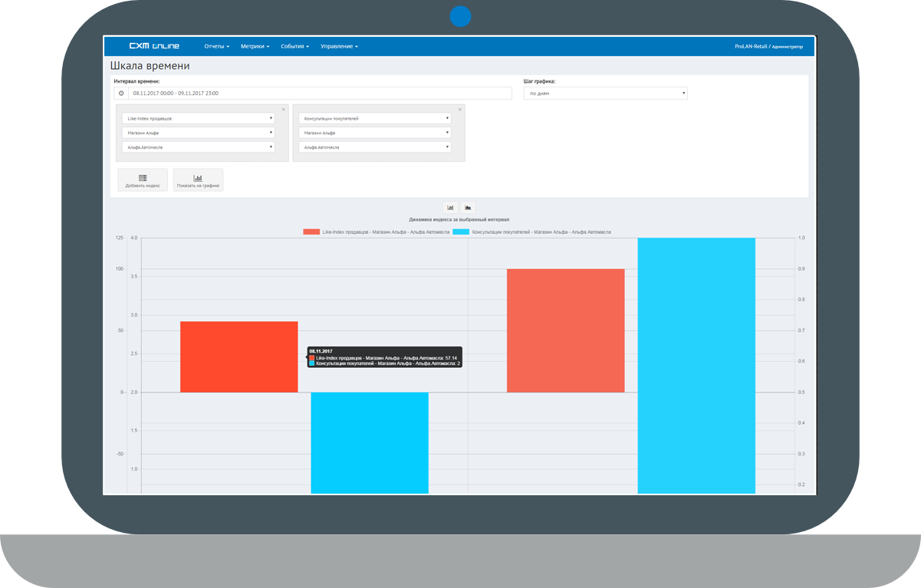Click the CXM Online logo

[153, 46]
